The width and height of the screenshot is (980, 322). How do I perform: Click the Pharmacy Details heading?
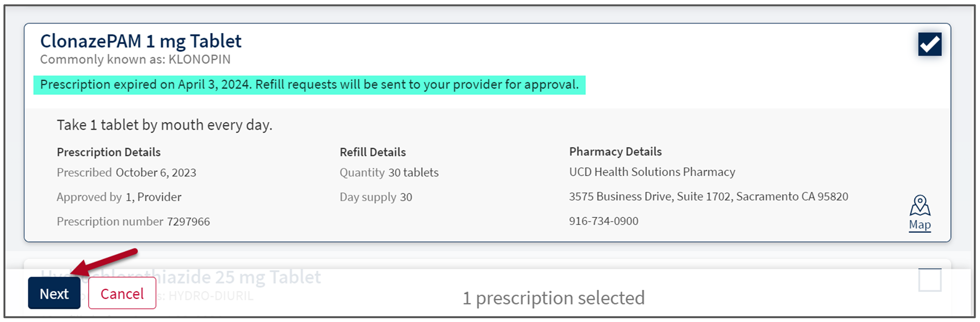tap(615, 151)
